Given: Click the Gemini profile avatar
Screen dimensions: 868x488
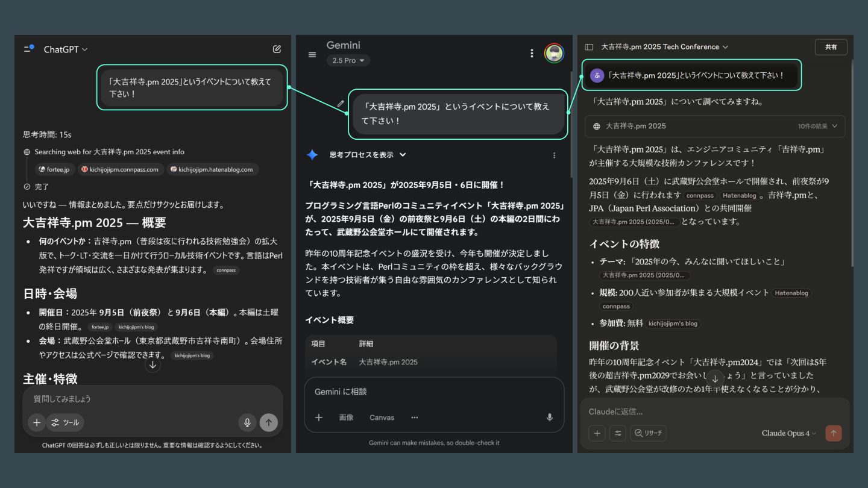Looking at the screenshot, I should click(554, 53).
